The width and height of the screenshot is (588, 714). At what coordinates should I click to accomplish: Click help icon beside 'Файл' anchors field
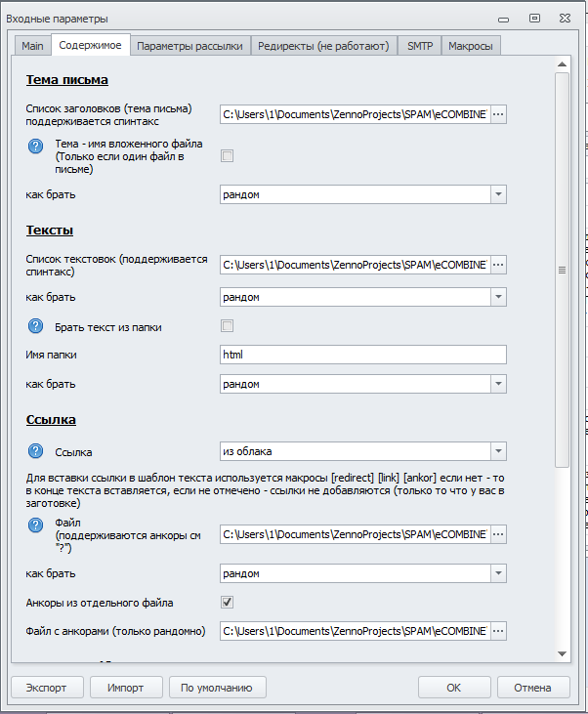click(x=36, y=525)
